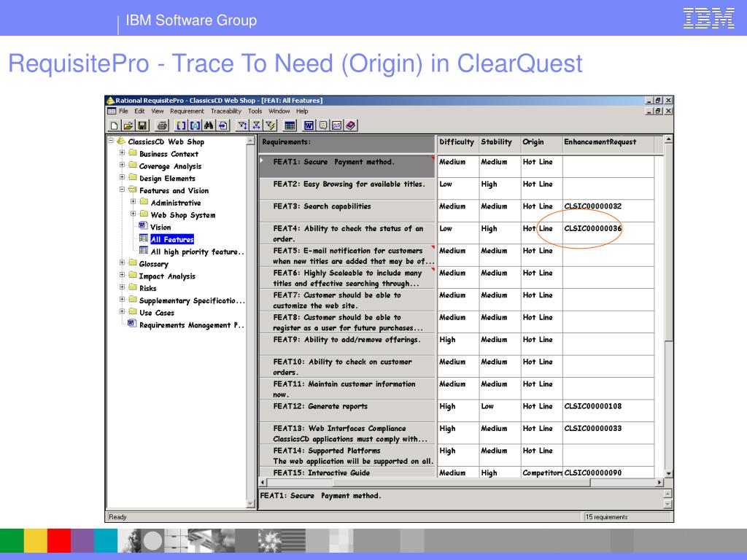Click the up arrow of requirements grid scrollbar
The width and height of the screenshot is (747, 560).
pos(669,139)
